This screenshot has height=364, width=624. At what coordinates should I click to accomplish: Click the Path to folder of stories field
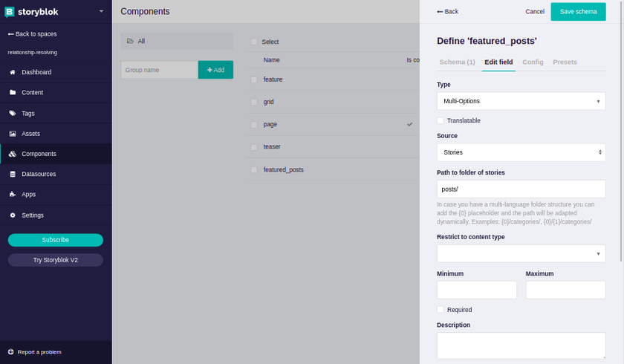(521, 189)
